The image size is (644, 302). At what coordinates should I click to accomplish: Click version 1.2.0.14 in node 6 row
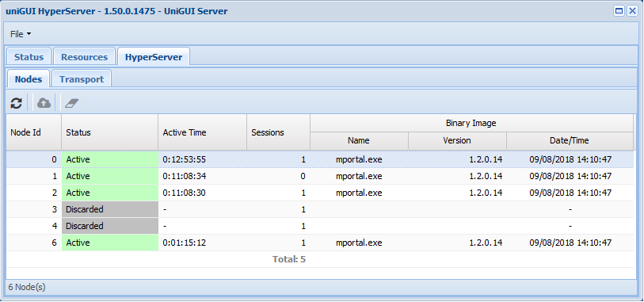[486, 243]
